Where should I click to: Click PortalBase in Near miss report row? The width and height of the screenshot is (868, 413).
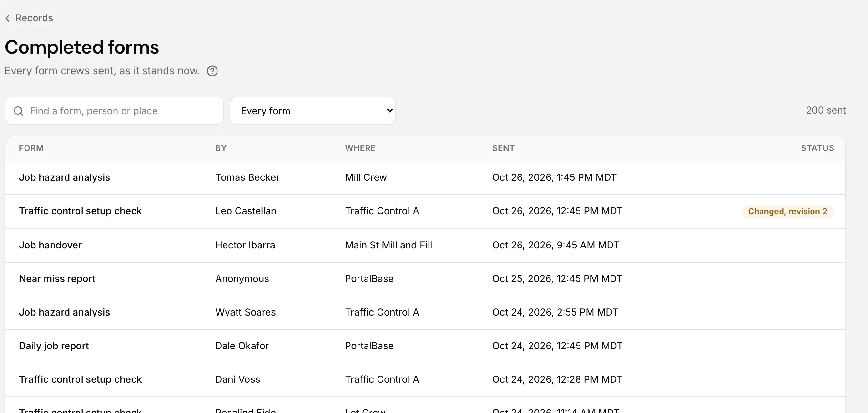(x=369, y=279)
